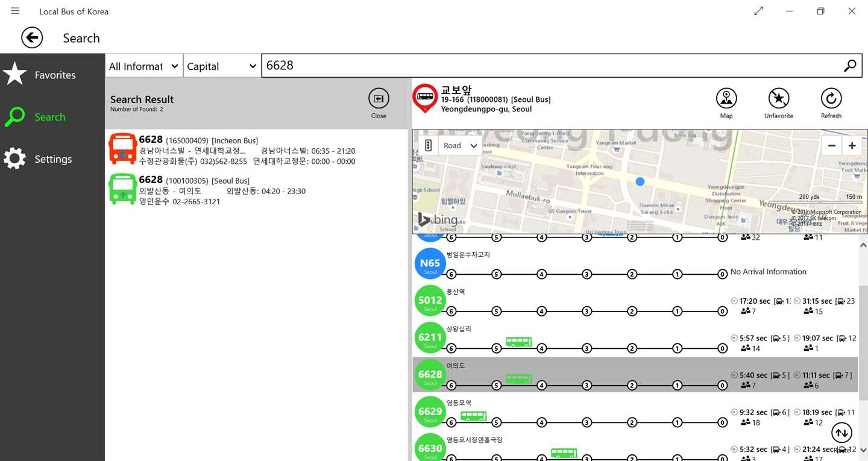Click the swap up-down arrows button
Viewport: 868px width, 461px height.
[841, 432]
